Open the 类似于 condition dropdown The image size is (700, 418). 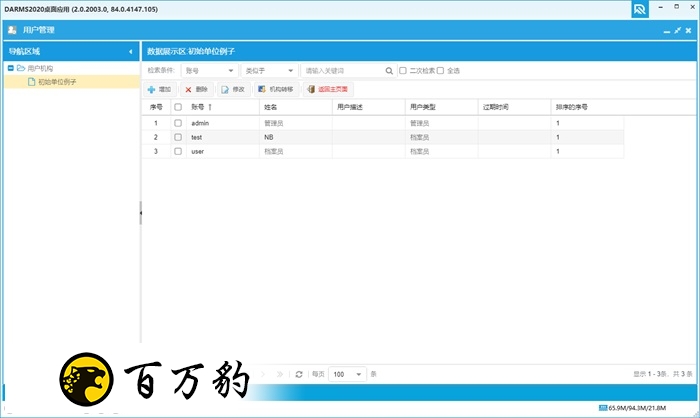(269, 71)
